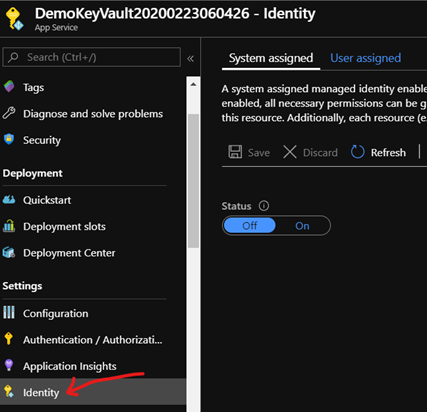Click the Security shield icon

tap(9, 139)
